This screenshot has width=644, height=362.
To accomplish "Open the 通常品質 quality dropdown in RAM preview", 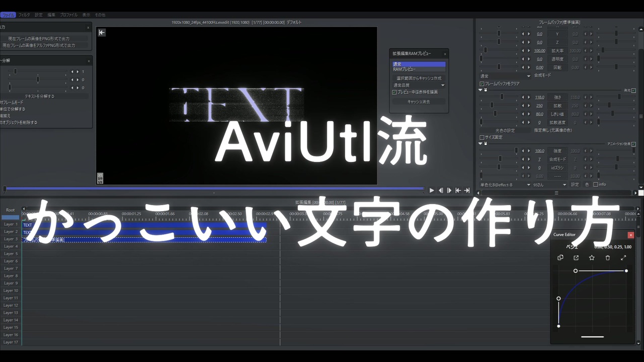I will (418, 85).
